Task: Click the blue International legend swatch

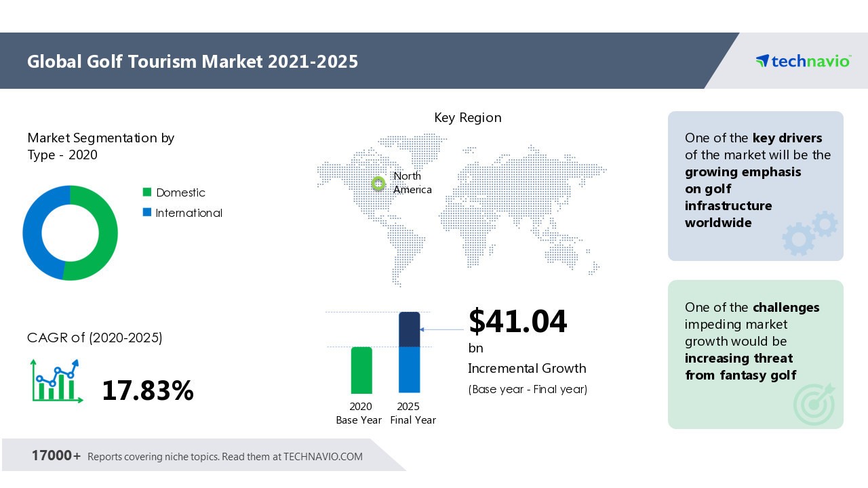Action: click(x=147, y=213)
